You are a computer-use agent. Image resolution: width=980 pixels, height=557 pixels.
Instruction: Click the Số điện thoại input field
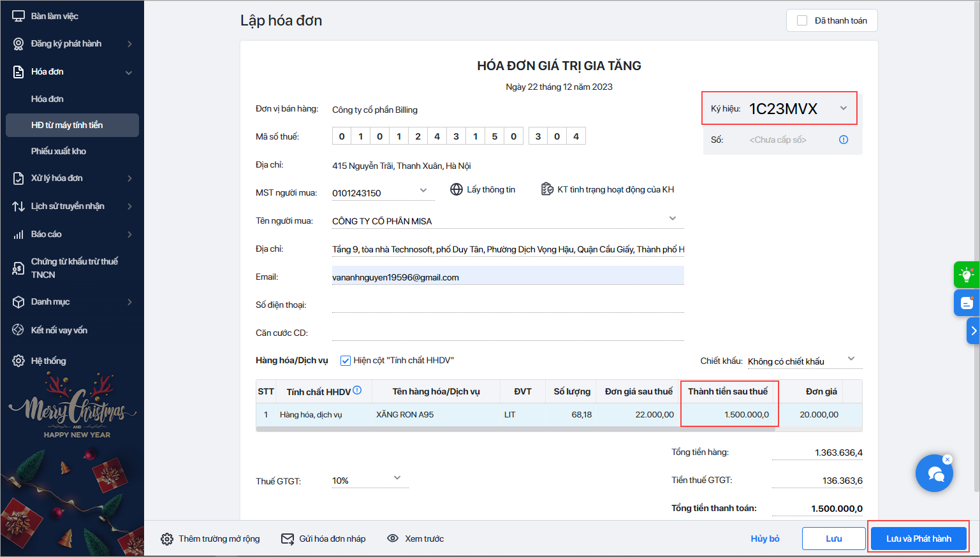point(508,305)
